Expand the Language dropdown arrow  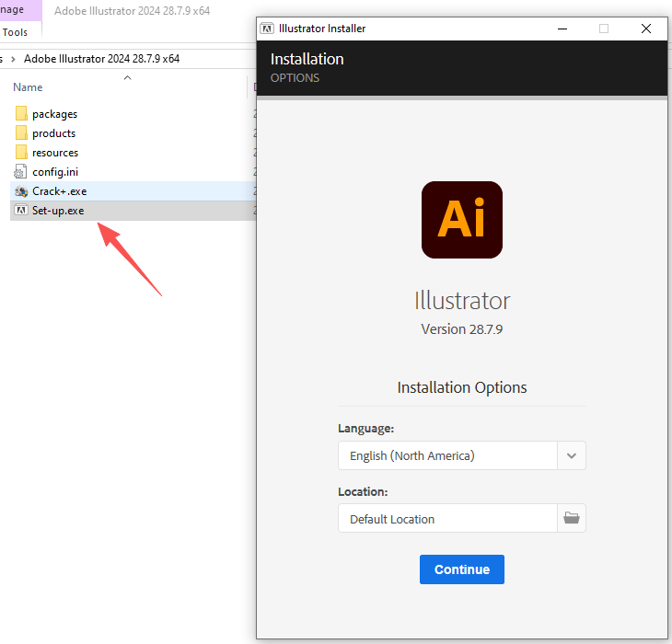572,455
